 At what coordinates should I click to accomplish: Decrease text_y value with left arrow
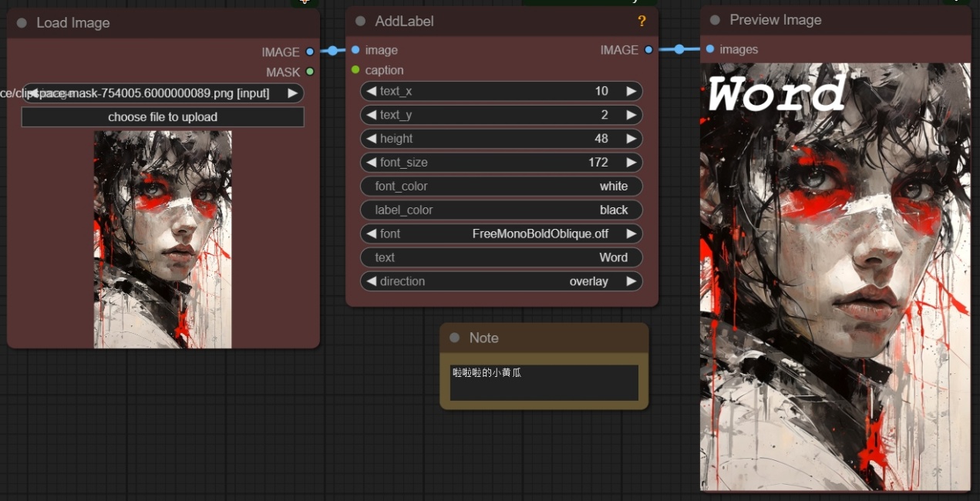(x=371, y=115)
